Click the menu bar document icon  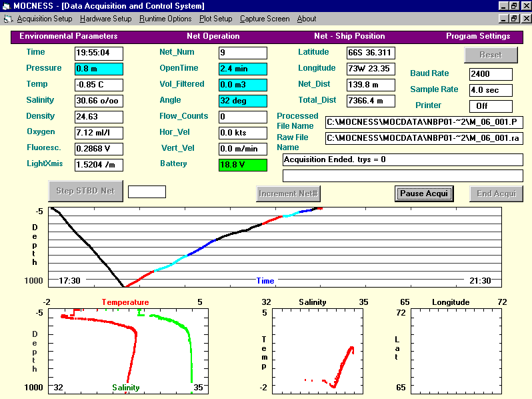tap(8, 19)
